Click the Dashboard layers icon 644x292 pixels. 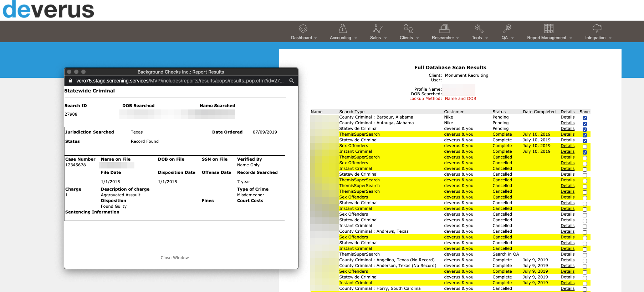click(x=303, y=29)
